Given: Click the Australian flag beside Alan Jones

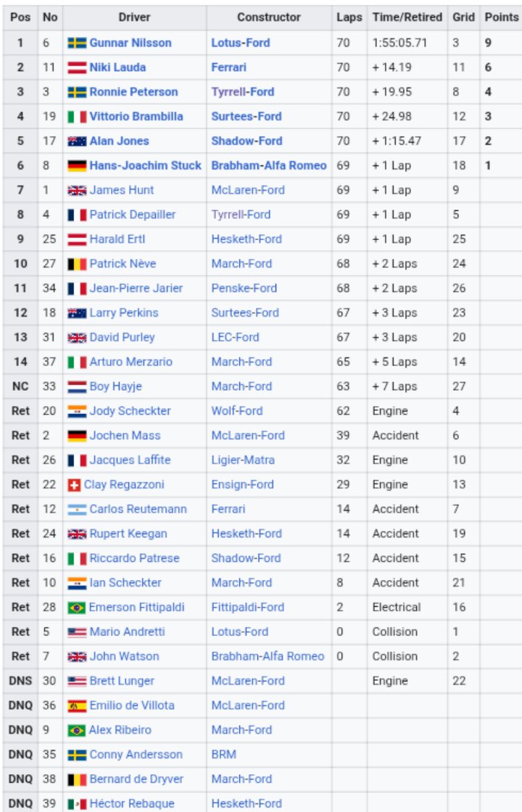Looking at the screenshot, I should tap(77, 141).
